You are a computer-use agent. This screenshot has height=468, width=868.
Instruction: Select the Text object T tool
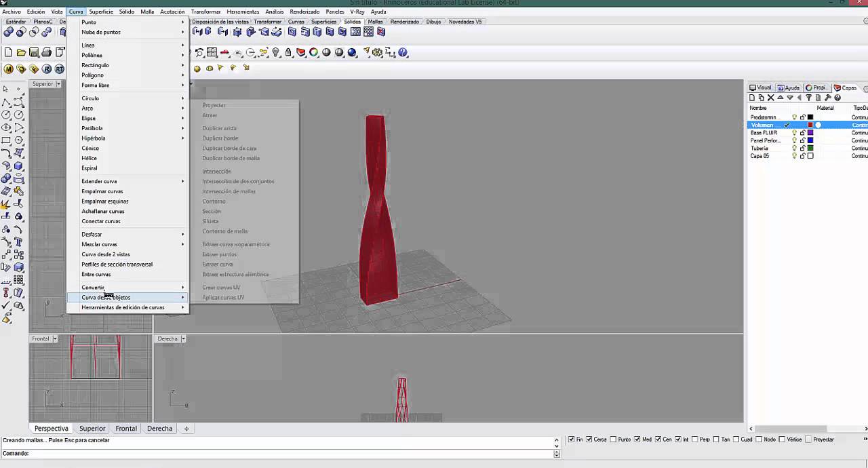tap(18, 241)
